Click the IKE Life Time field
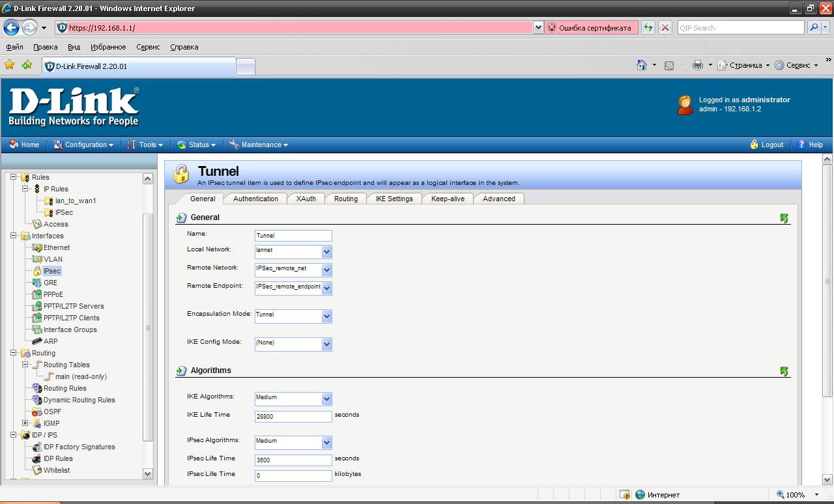 [x=293, y=416]
